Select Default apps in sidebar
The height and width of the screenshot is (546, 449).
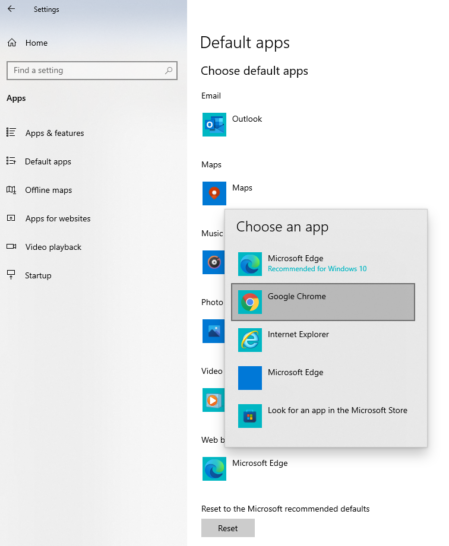(48, 162)
